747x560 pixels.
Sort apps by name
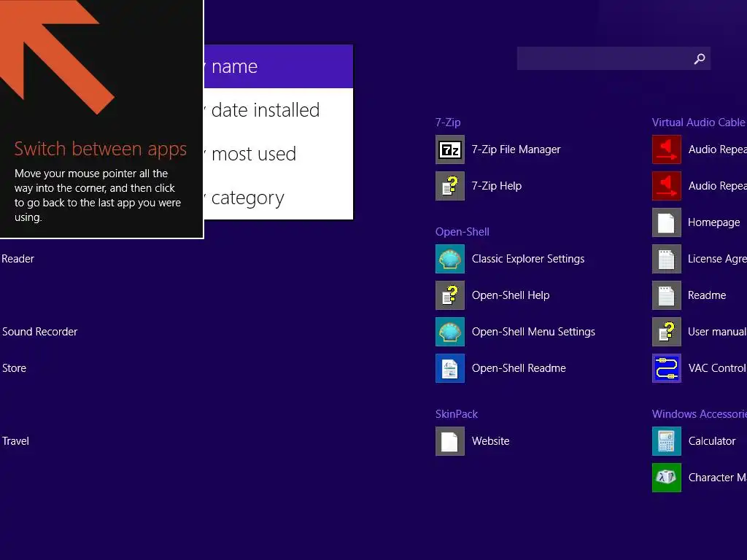279,66
